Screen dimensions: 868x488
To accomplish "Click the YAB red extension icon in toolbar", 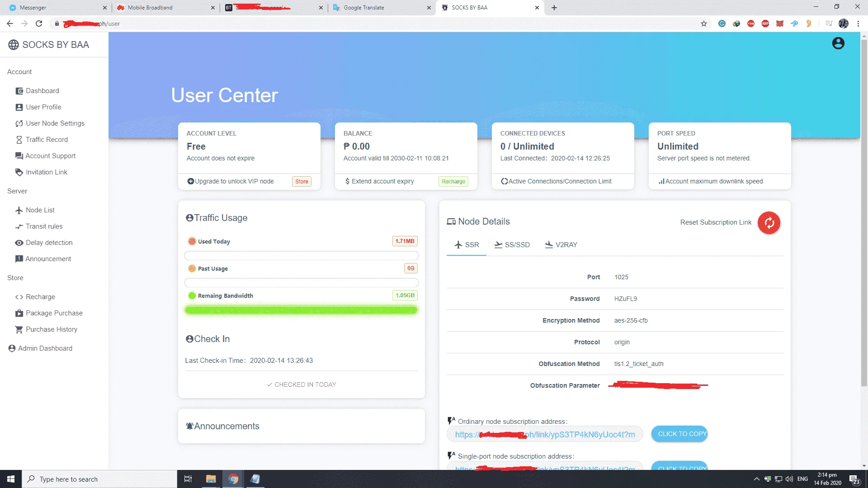I will 751,23.
